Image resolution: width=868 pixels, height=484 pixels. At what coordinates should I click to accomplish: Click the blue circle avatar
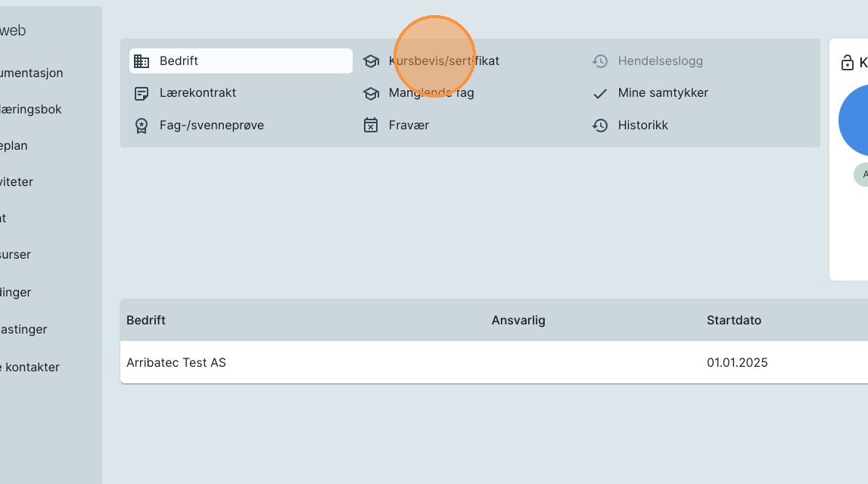tap(856, 121)
